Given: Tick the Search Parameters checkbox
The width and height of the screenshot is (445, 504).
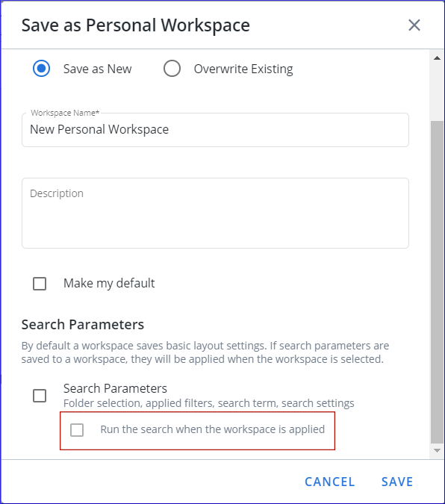Looking at the screenshot, I should click(40, 396).
